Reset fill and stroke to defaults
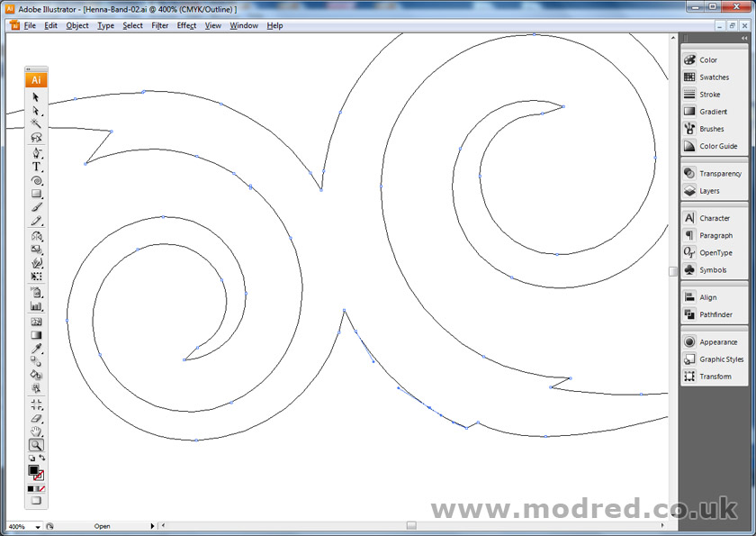The width and height of the screenshot is (756, 536). click(32, 458)
